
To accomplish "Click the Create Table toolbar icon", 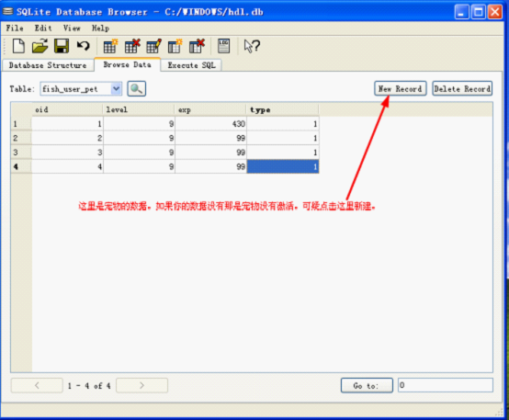I will coord(110,46).
